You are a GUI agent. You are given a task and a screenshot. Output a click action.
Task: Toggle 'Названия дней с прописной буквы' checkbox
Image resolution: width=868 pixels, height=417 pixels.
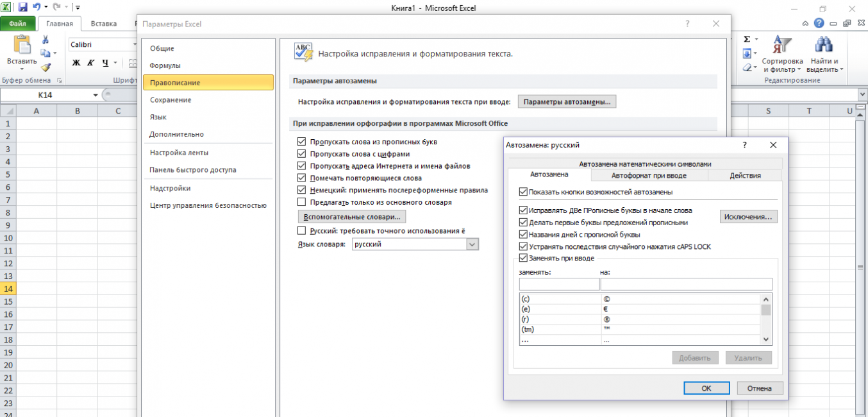[x=523, y=235]
